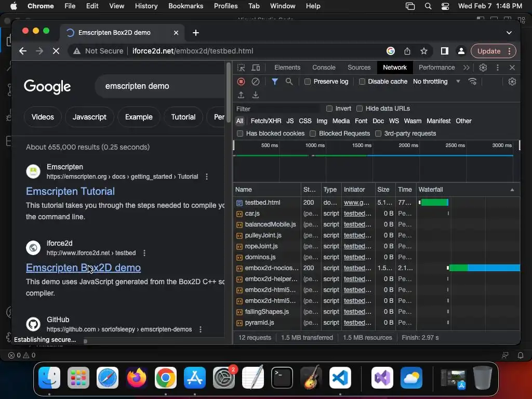
Task: Open the Not Secure site info warning
Action: click(x=98, y=51)
